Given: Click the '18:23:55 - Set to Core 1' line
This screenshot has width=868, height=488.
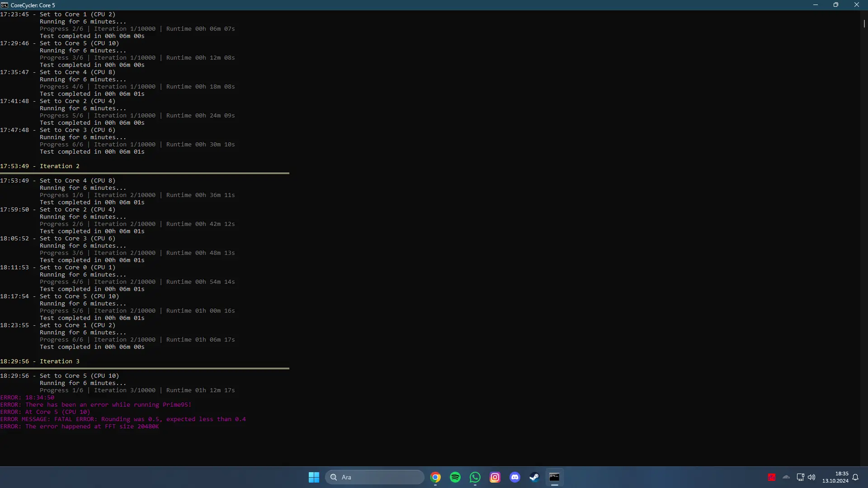Looking at the screenshot, I should tap(58, 325).
